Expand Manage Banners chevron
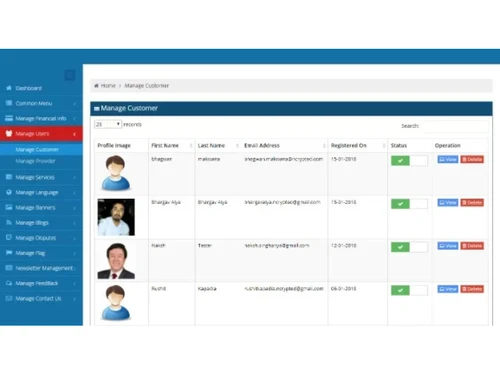Image resolution: width=500 pixels, height=375 pixels. tap(74, 208)
